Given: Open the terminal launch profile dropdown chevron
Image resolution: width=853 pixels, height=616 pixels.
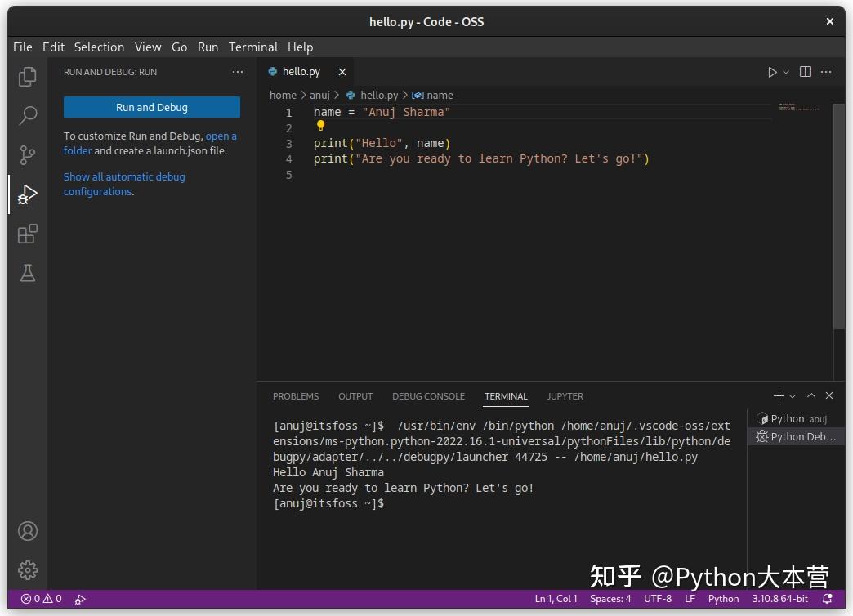Looking at the screenshot, I should tap(791, 395).
